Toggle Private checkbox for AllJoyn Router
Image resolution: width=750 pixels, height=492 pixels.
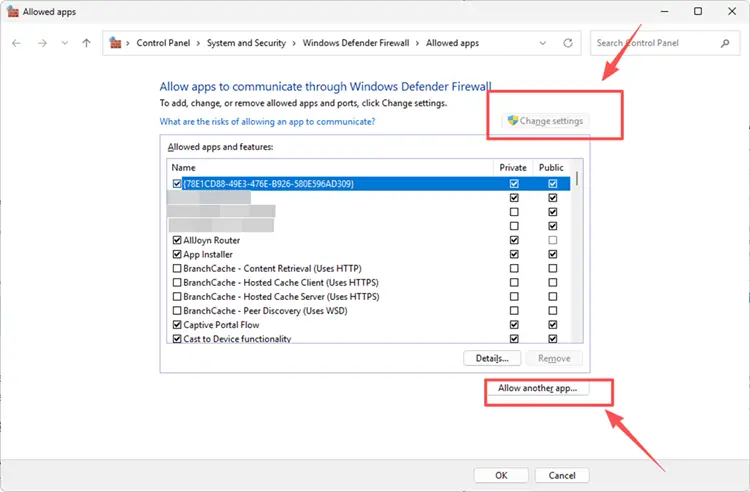[514, 240]
